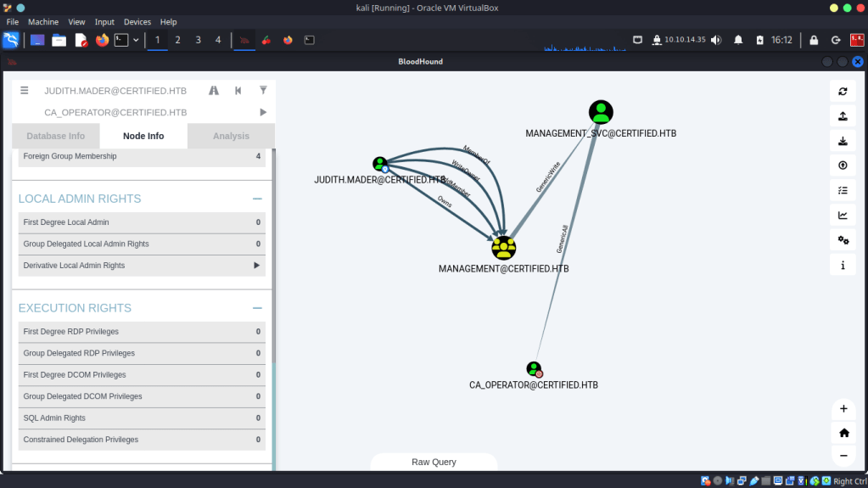Switch to the Analysis tab

click(231, 136)
